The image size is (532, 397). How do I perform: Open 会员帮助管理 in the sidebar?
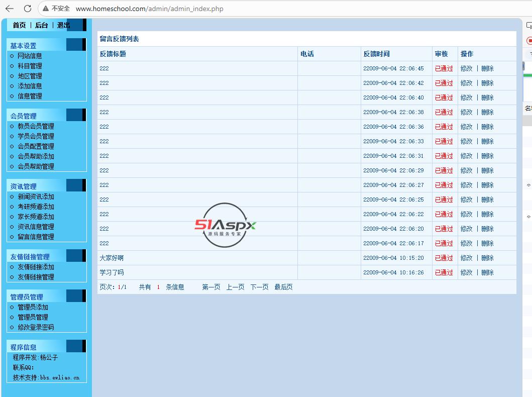coord(36,166)
